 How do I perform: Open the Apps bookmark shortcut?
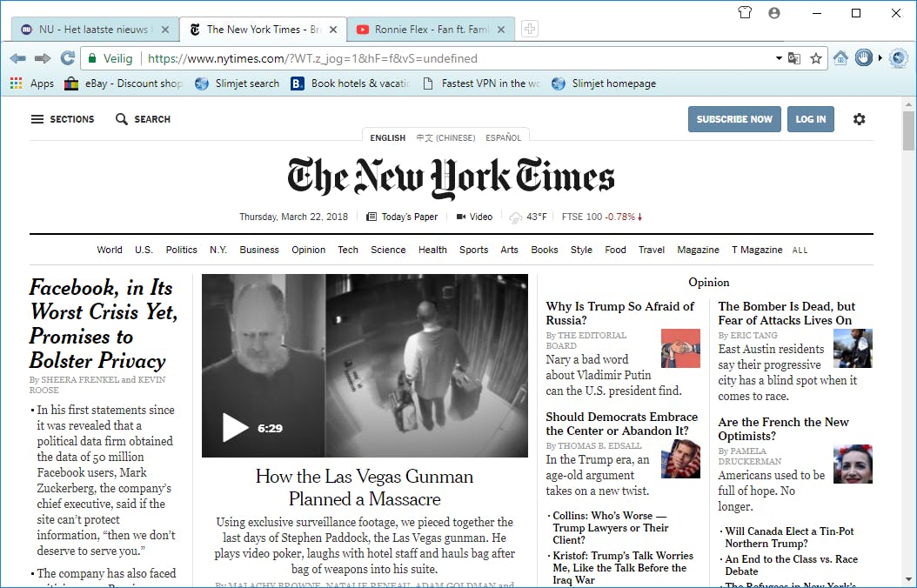pyautogui.click(x=32, y=84)
